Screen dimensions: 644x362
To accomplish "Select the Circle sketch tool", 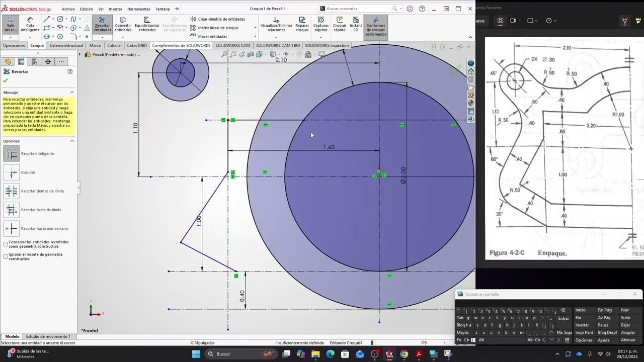I will tap(60, 19).
